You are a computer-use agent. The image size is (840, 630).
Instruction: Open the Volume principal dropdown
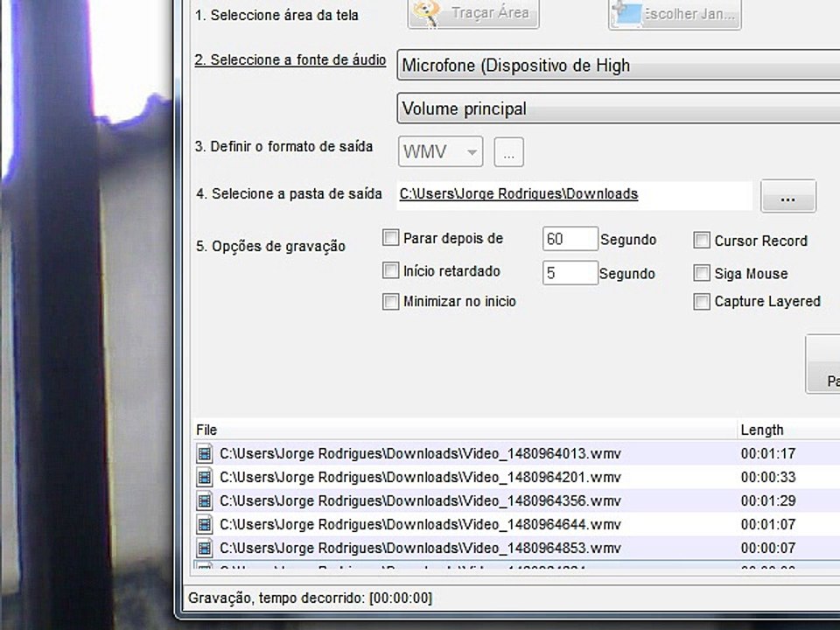(619, 108)
